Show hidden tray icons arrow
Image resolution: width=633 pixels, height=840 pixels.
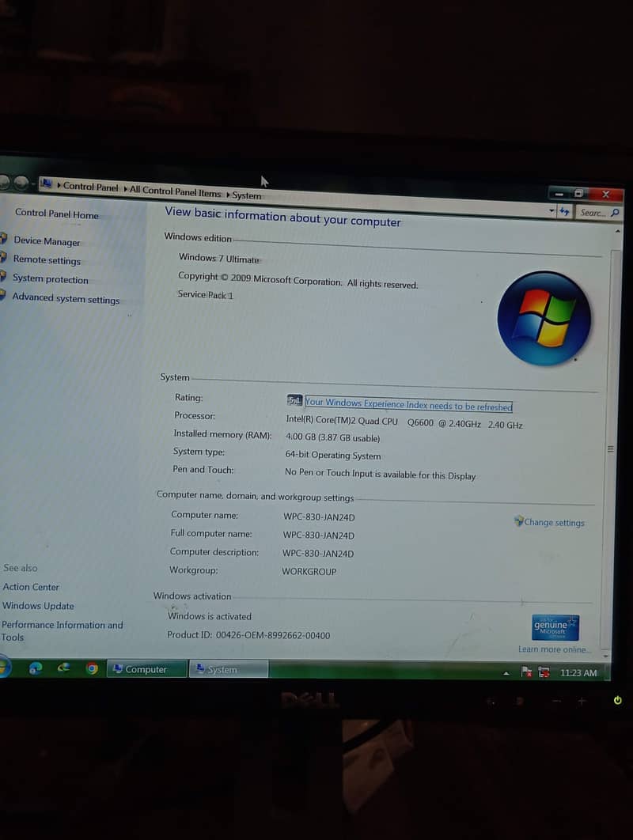[x=506, y=673]
